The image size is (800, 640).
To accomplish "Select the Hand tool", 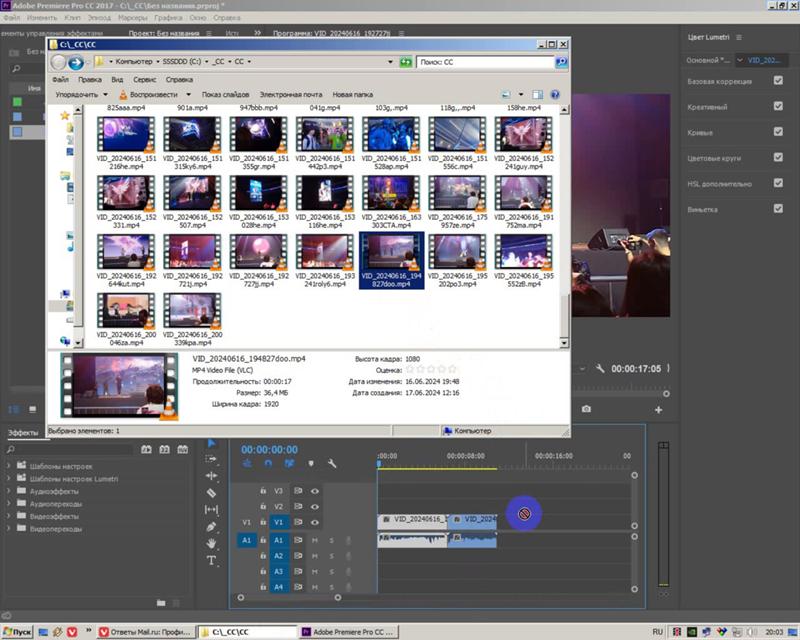I will click(211, 544).
